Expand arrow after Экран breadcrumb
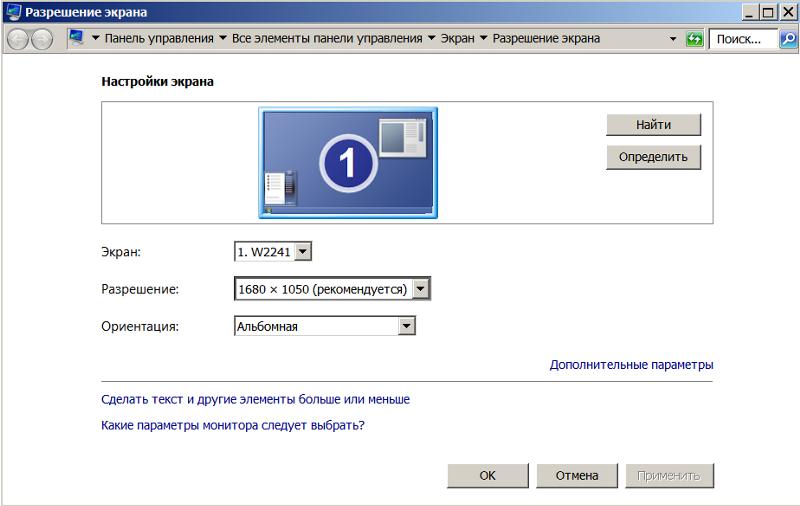The height and width of the screenshot is (506, 800). (x=483, y=38)
